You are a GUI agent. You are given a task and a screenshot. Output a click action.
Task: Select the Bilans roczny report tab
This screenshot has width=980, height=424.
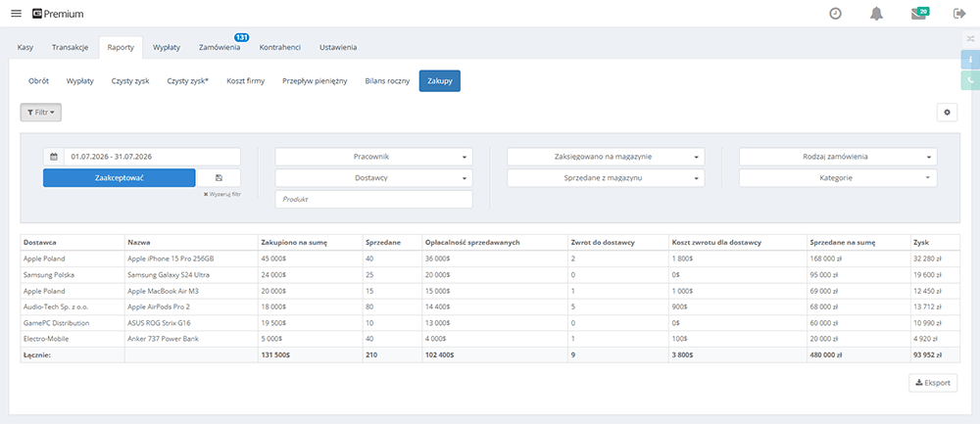(387, 81)
